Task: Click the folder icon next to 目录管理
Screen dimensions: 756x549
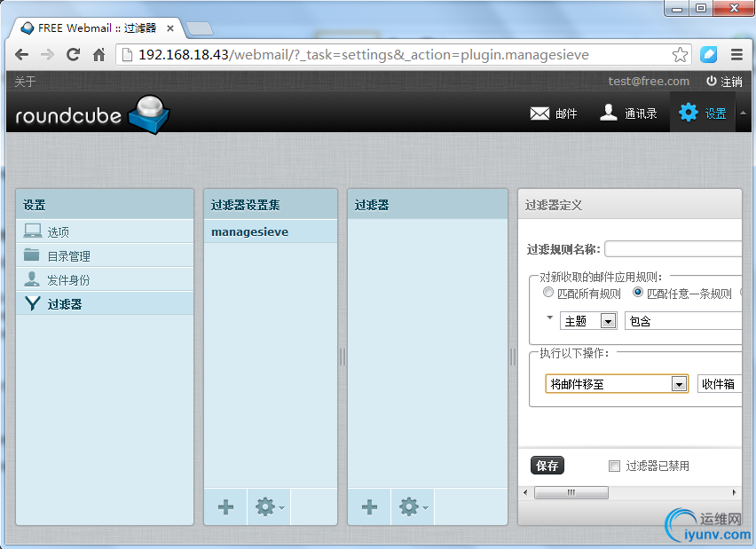Action: point(31,254)
